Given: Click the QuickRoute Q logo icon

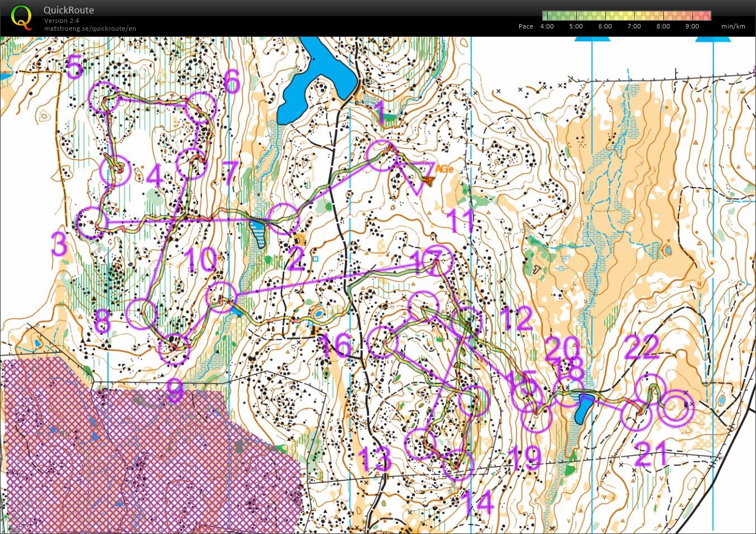Looking at the screenshot, I should click(21, 17).
